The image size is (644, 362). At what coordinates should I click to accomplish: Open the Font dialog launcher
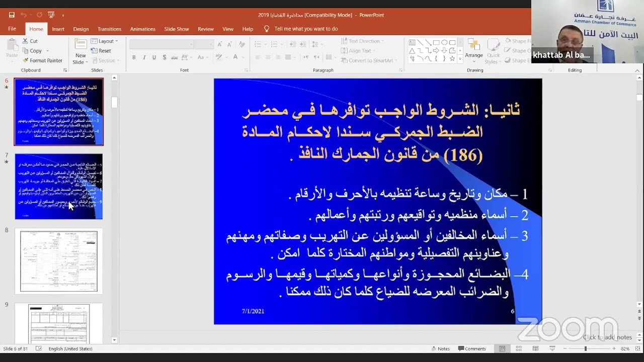pos(246,70)
